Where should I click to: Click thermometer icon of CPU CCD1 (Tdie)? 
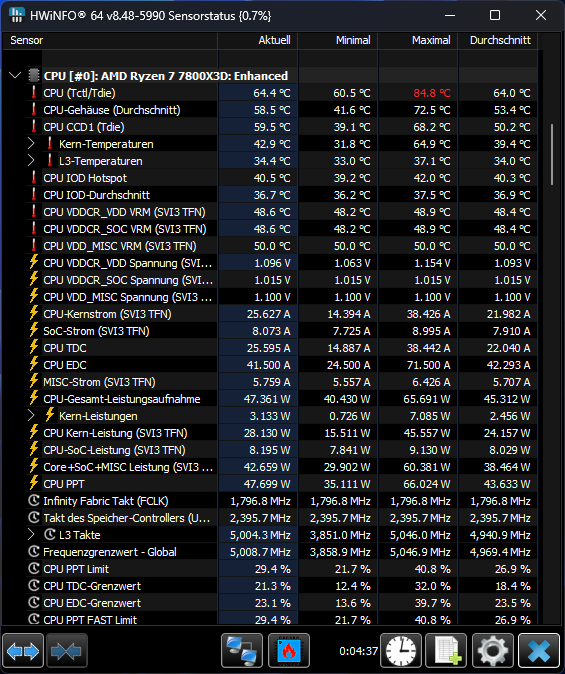[x=34, y=126]
